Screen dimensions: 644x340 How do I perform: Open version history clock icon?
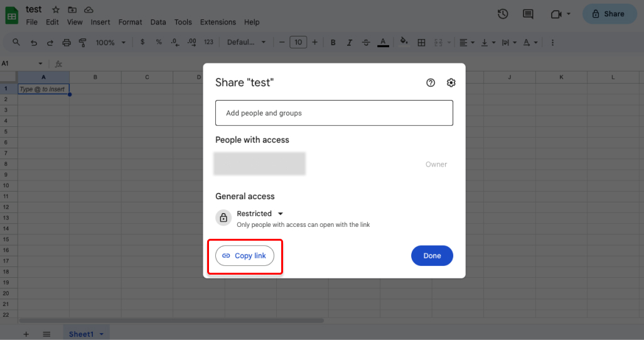(503, 14)
